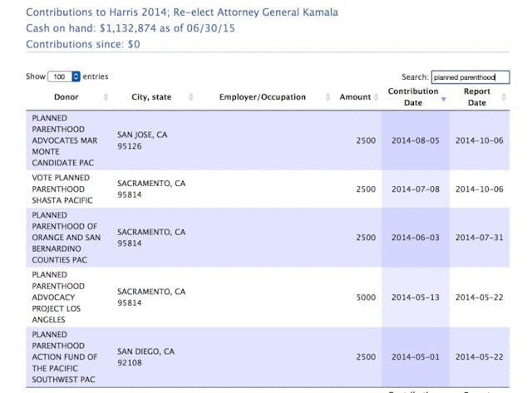Toggle the Contribution Date descending sort arrow
This screenshot has height=393, width=532.
tap(444, 98)
